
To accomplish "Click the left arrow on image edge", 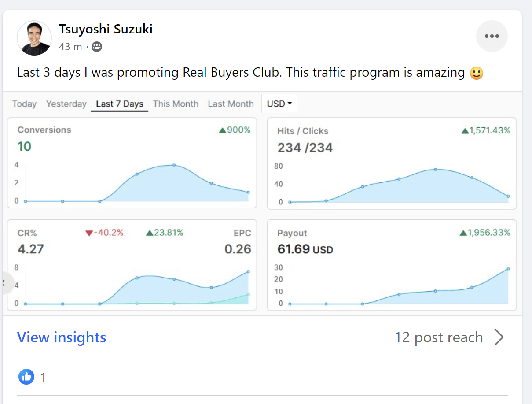I will [x=5, y=283].
